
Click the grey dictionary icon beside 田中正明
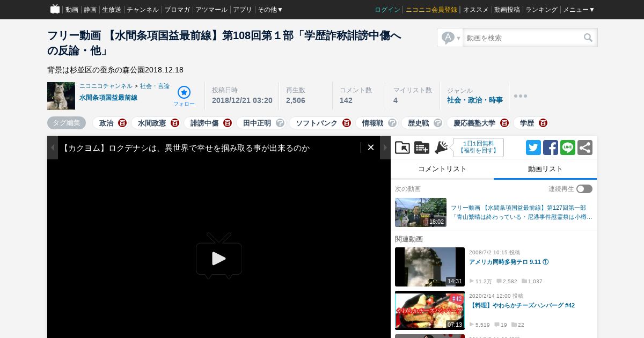(280, 123)
